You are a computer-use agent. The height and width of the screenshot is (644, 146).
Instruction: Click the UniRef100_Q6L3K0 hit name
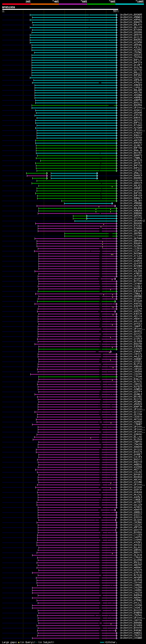coord(131,201)
